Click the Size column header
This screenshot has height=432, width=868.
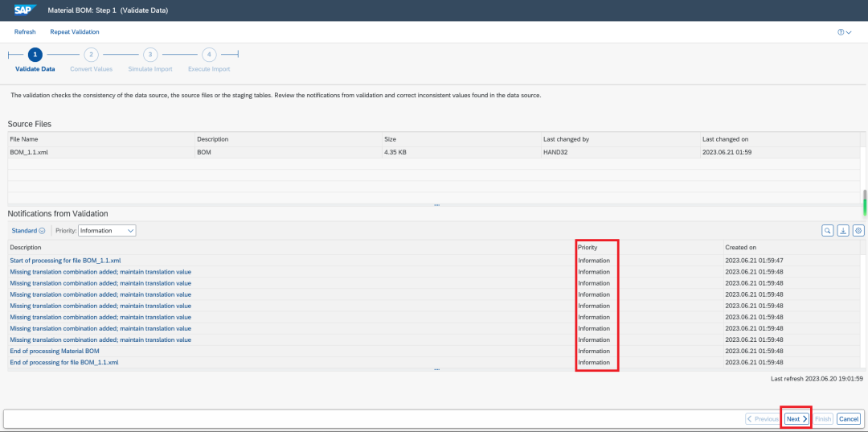[461, 139]
